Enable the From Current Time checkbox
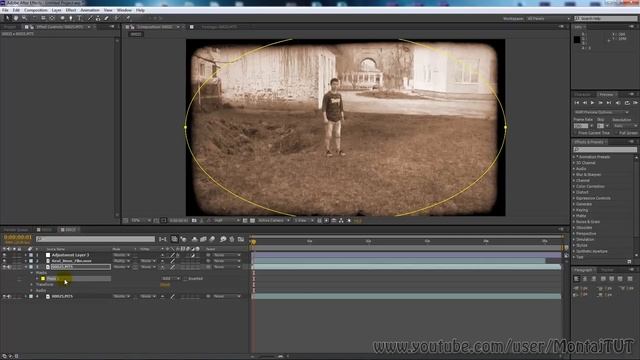Viewport: 640px width, 360px height. (x=576, y=133)
